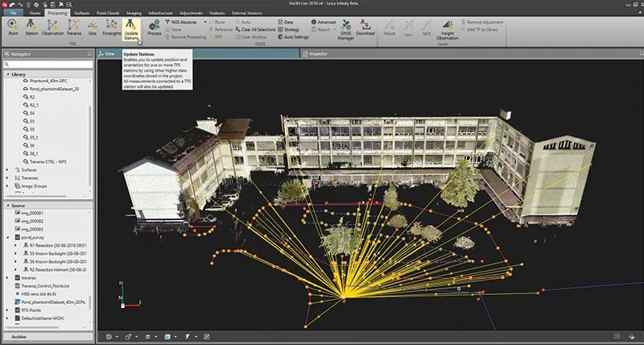This screenshot has height=345, width=644.
Task: Select Traverse_Control_Points.txt in Source list
Action: 44,286
